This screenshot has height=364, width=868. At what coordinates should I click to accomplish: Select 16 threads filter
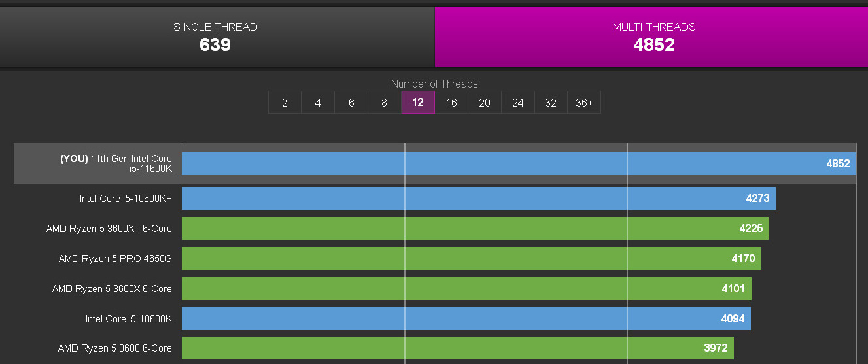click(451, 103)
